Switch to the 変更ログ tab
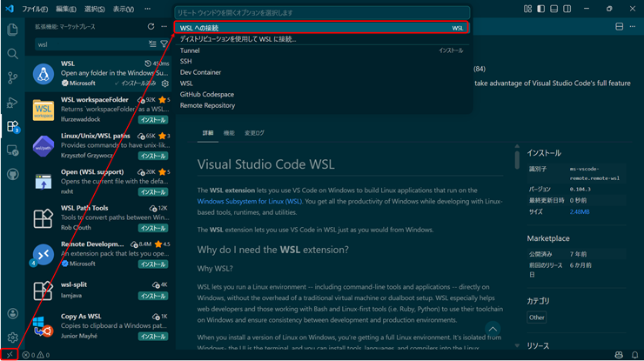 pos(254,133)
